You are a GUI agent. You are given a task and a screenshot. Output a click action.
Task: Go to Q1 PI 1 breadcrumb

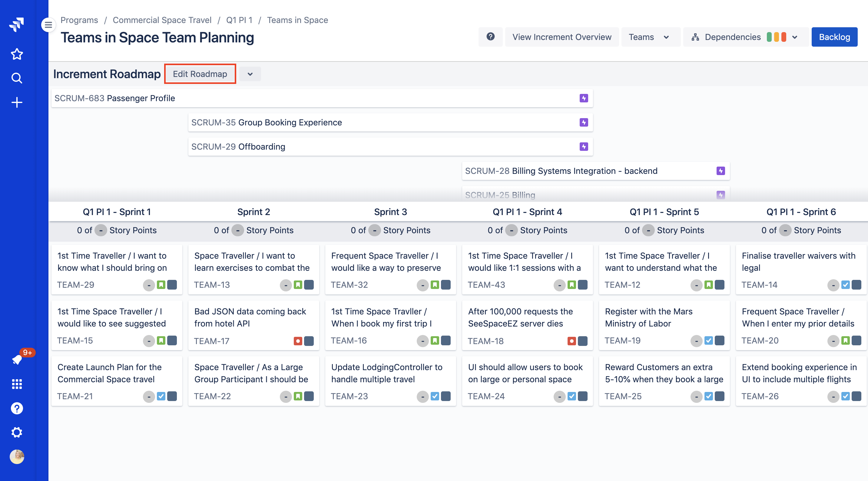(x=239, y=20)
